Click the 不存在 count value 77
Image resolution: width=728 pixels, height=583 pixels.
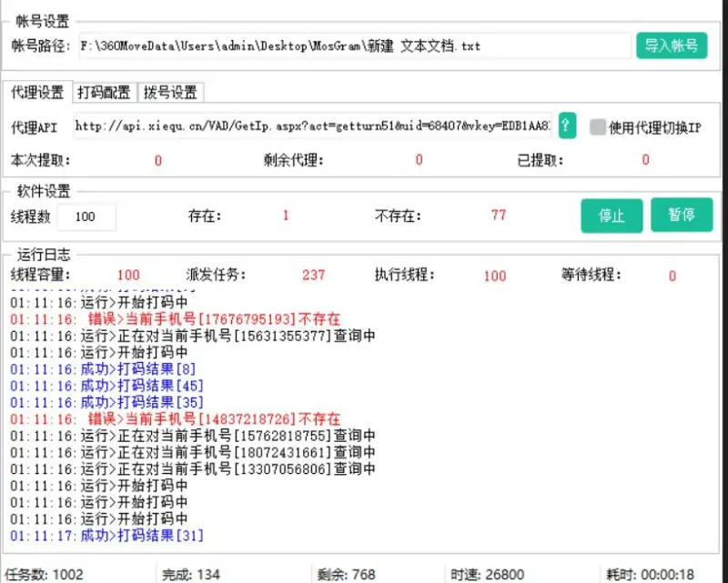pyautogui.click(x=498, y=216)
